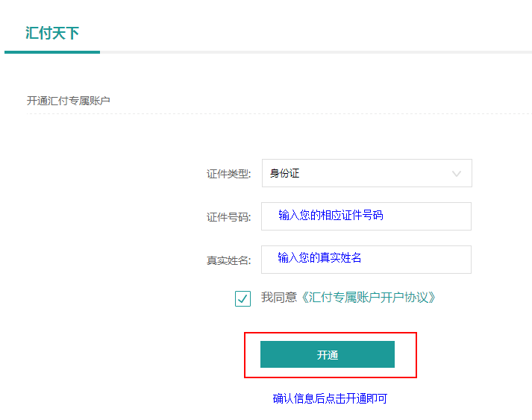Viewport: 532px width, 420px height.
Task: Open the 《汇付专属账户开户协议》 link
Action: [x=368, y=298]
